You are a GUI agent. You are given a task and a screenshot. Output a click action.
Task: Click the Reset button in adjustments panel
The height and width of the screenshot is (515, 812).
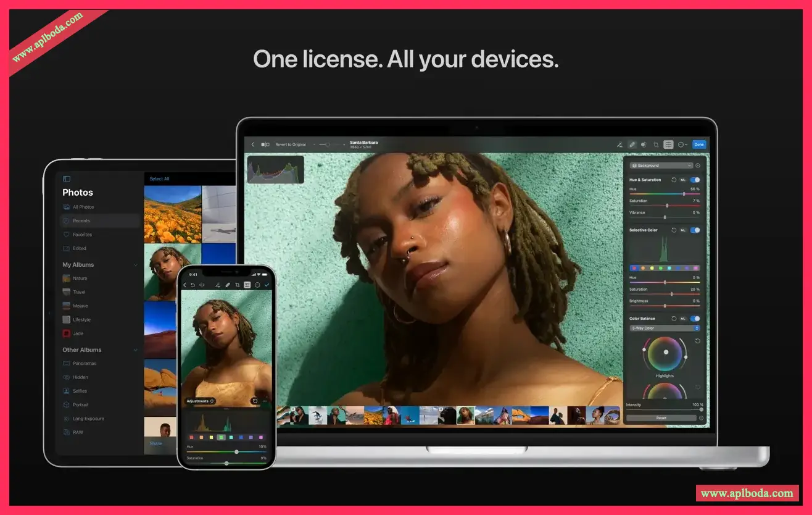pyautogui.click(x=661, y=418)
